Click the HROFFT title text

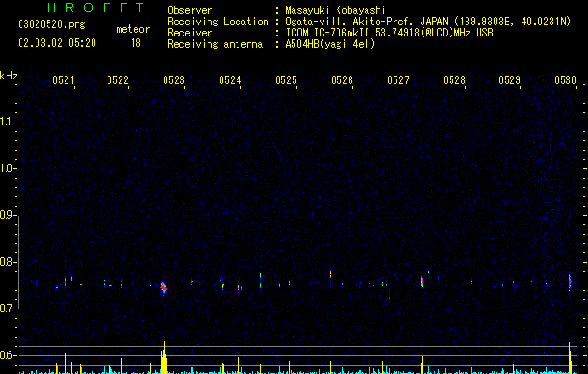tap(95, 7)
